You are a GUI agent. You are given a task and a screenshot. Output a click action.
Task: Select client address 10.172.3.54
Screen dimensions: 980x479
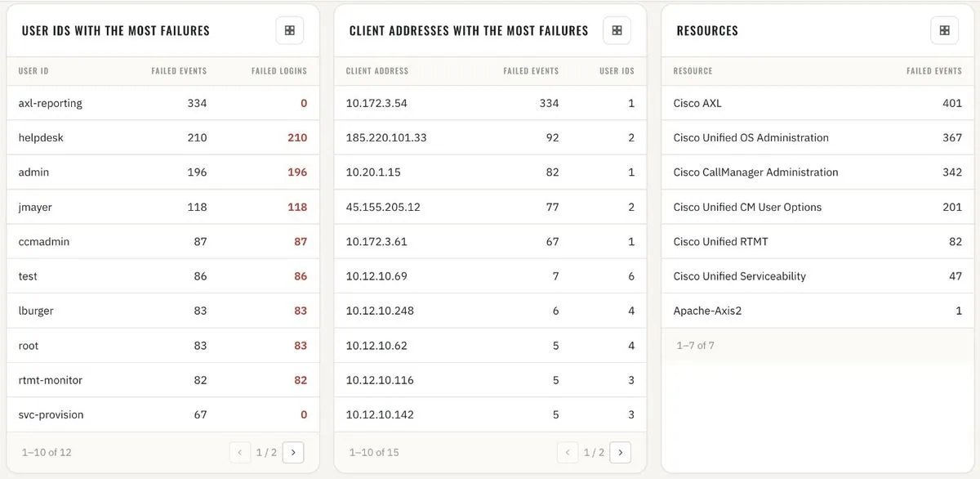(376, 103)
